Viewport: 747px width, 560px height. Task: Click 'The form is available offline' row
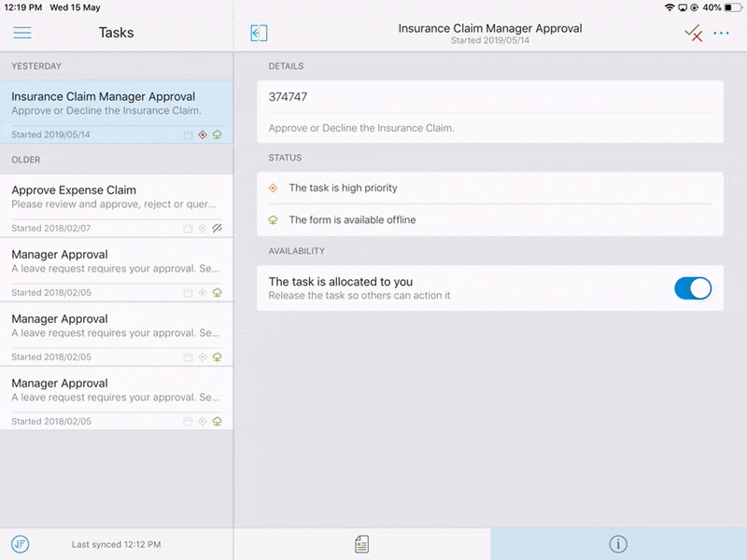pyautogui.click(x=490, y=220)
